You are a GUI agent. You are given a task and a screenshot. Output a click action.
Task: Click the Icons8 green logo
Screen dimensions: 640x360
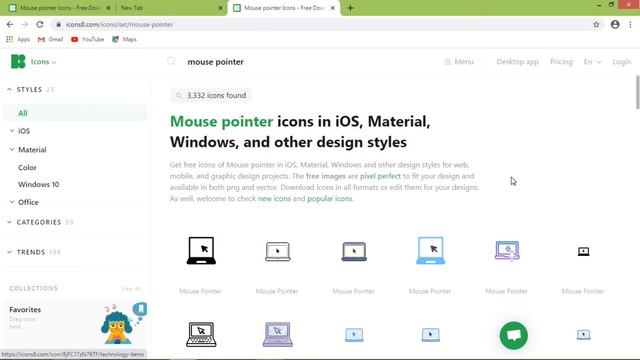(x=18, y=62)
